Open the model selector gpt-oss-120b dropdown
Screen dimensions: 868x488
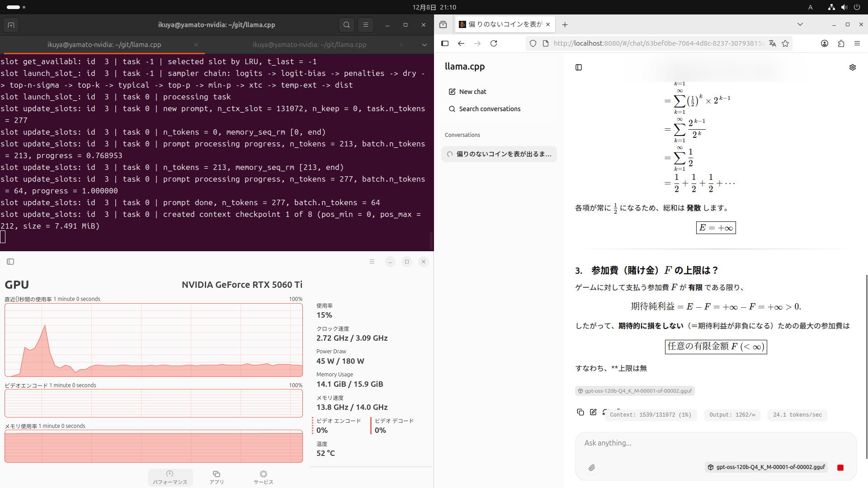766,467
